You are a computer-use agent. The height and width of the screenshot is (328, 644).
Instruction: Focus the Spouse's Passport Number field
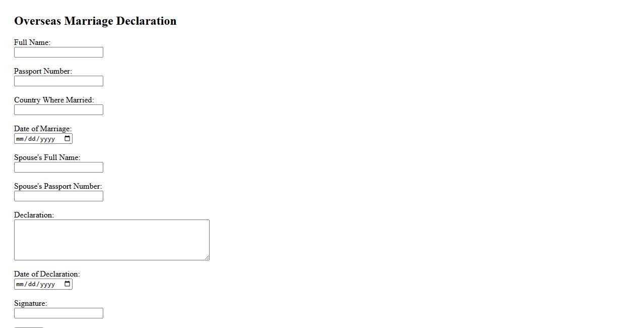[58, 196]
